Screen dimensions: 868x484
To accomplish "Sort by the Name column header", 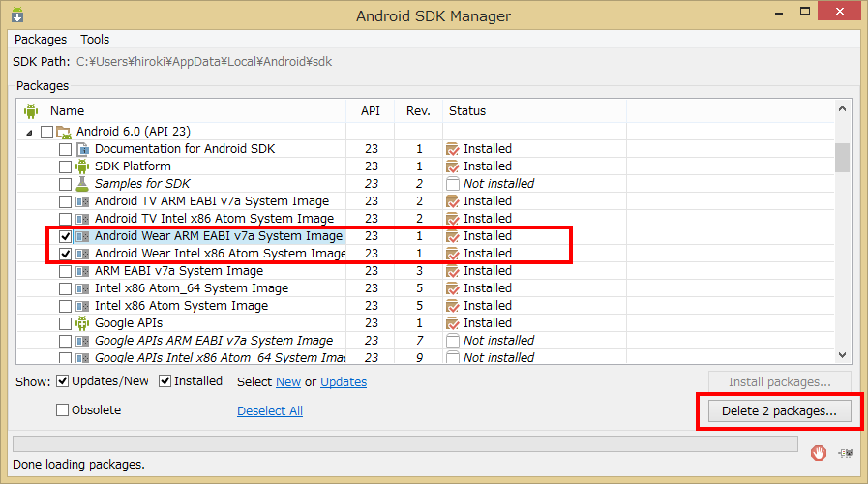I will [67, 111].
